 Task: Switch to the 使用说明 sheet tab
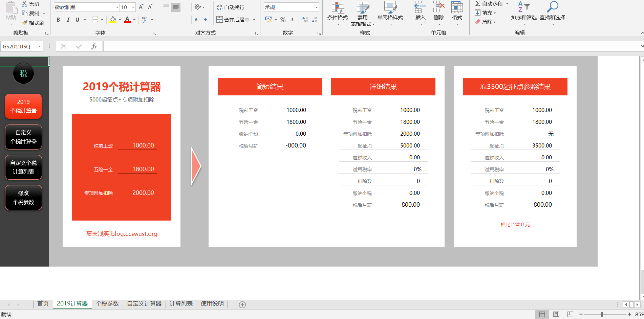click(212, 304)
